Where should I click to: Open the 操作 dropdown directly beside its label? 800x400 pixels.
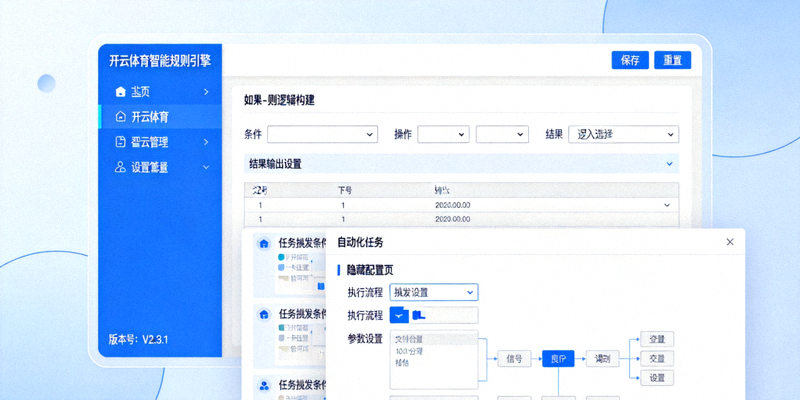[443, 134]
